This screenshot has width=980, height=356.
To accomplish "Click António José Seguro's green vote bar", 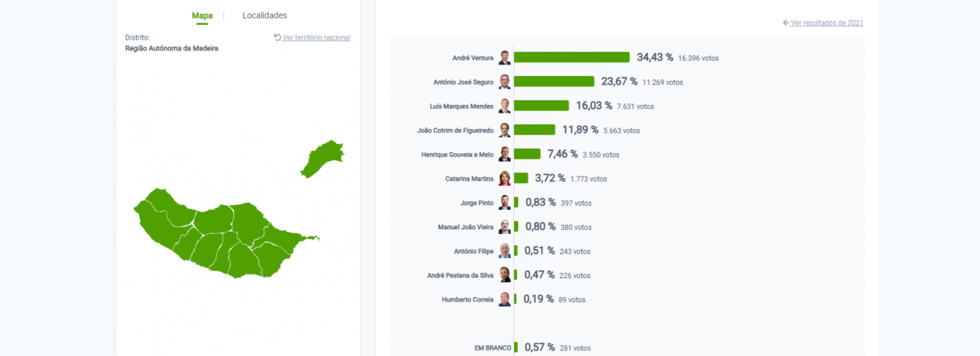I will 554,82.
